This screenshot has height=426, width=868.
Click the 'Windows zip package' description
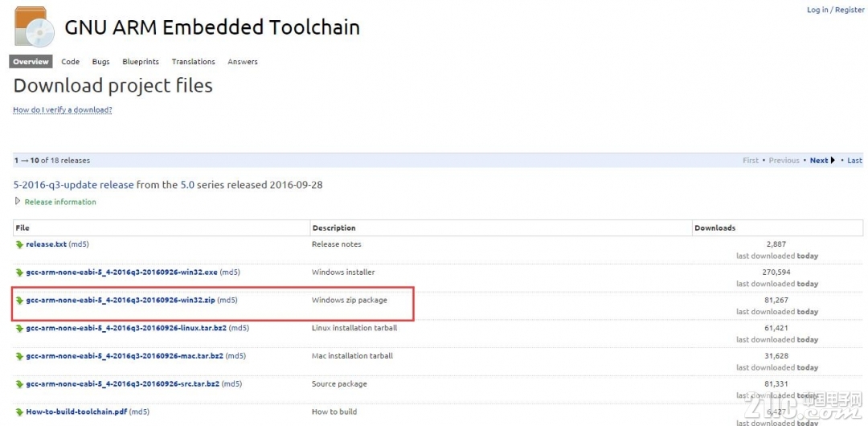pyautogui.click(x=350, y=301)
